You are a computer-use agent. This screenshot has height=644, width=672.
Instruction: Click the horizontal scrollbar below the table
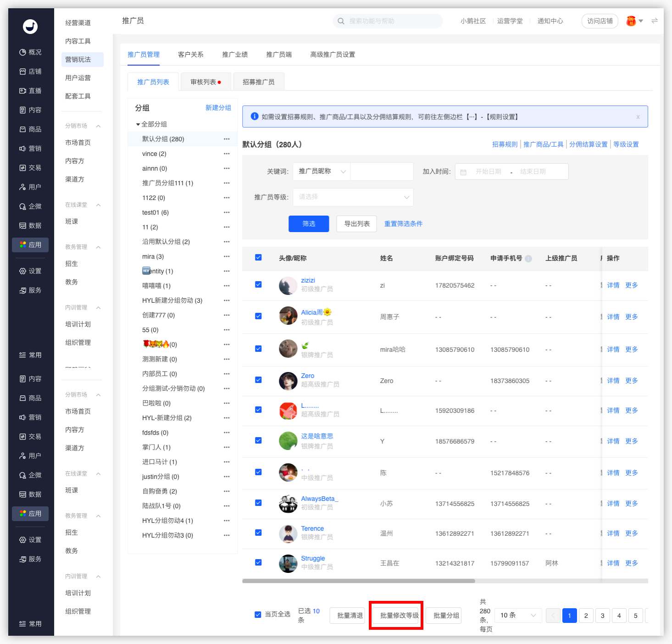click(359, 581)
